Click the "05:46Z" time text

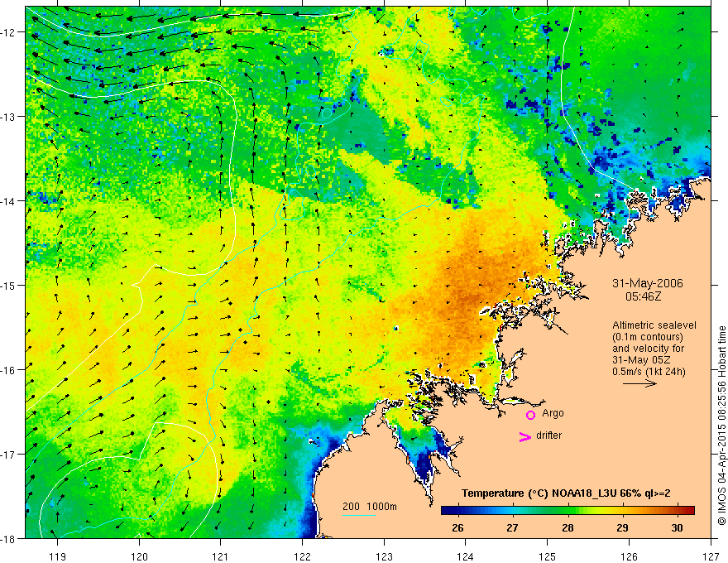(x=643, y=296)
